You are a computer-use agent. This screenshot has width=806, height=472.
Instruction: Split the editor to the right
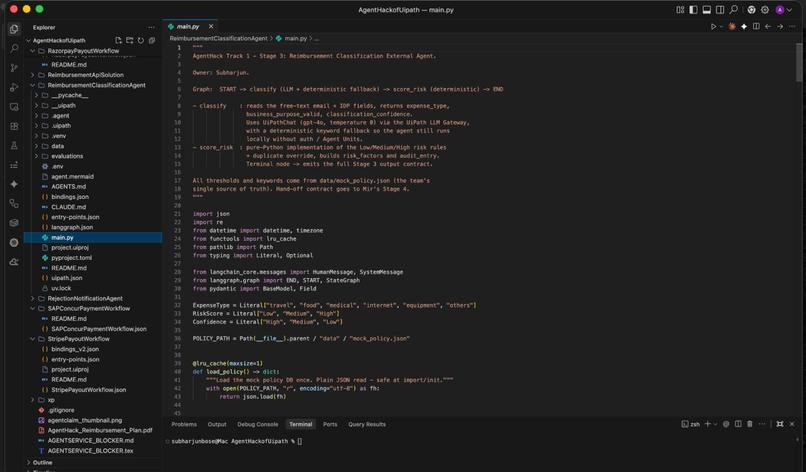pos(756,26)
